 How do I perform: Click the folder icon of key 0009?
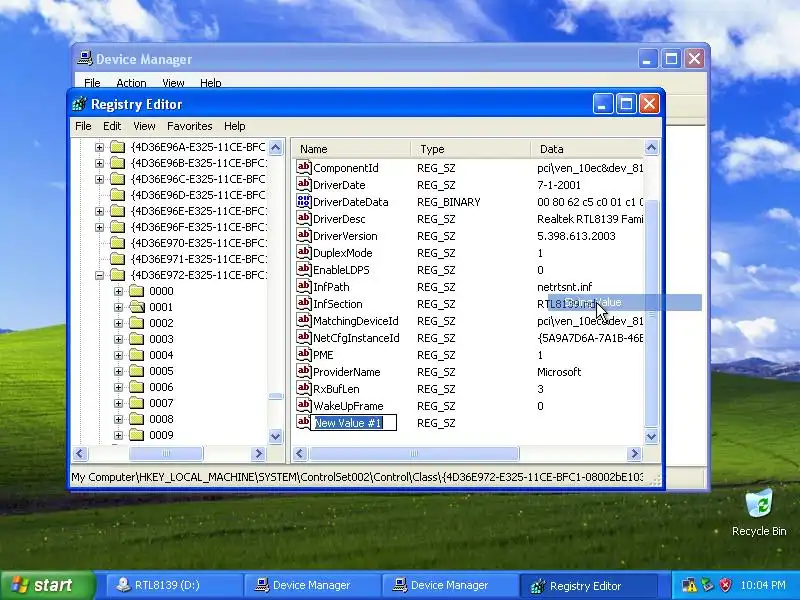137,435
